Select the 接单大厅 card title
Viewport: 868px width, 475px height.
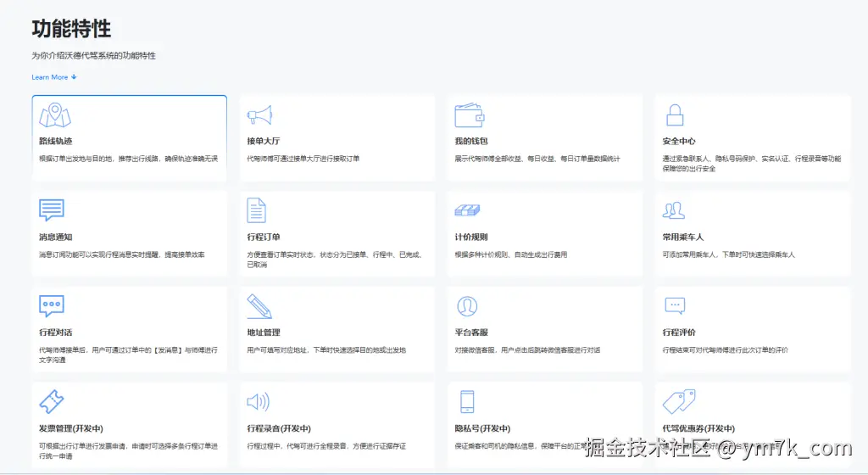point(264,141)
